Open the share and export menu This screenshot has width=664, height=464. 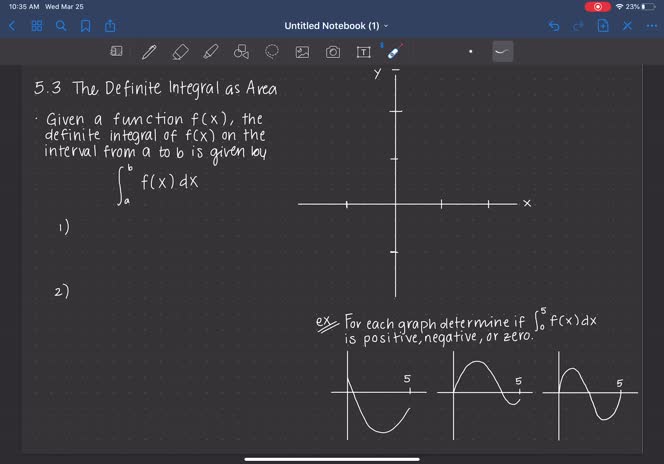pyautogui.click(x=110, y=25)
